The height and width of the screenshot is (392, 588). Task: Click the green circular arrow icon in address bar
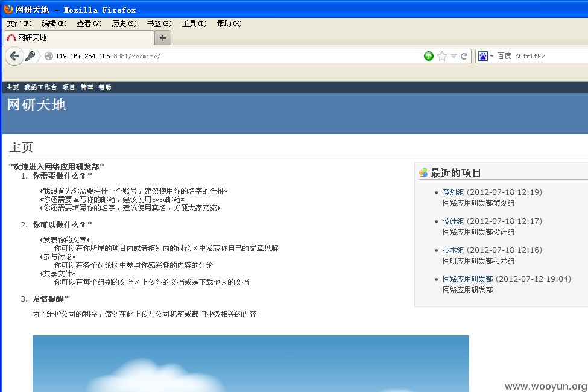pyautogui.click(x=429, y=56)
